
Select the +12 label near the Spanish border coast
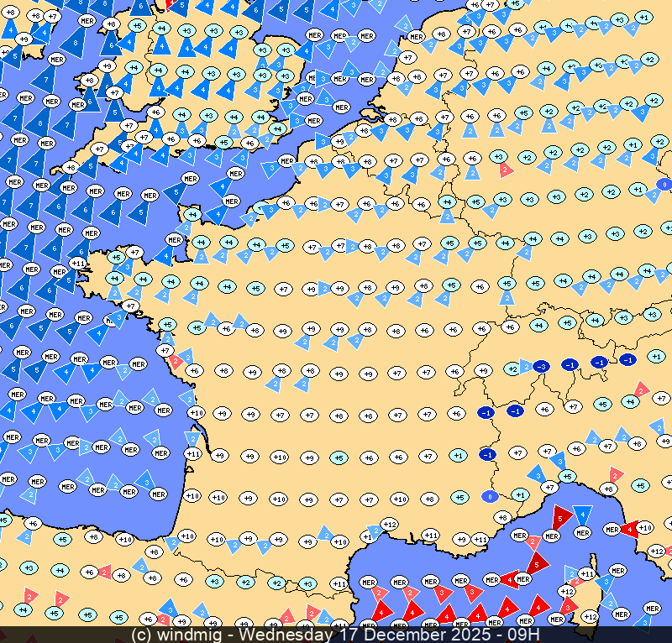click(x=389, y=525)
